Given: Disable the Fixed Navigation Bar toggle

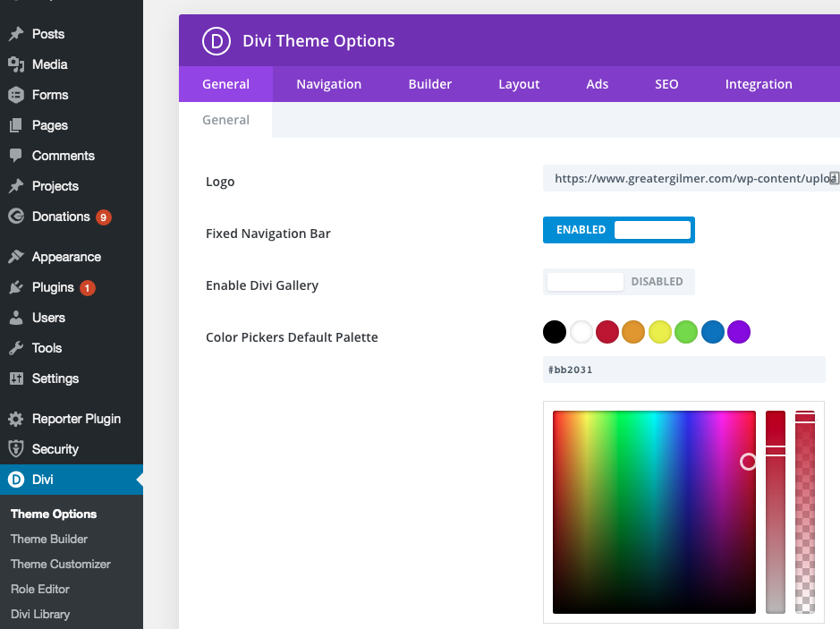Looking at the screenshot, I should [x=619, y=230].
